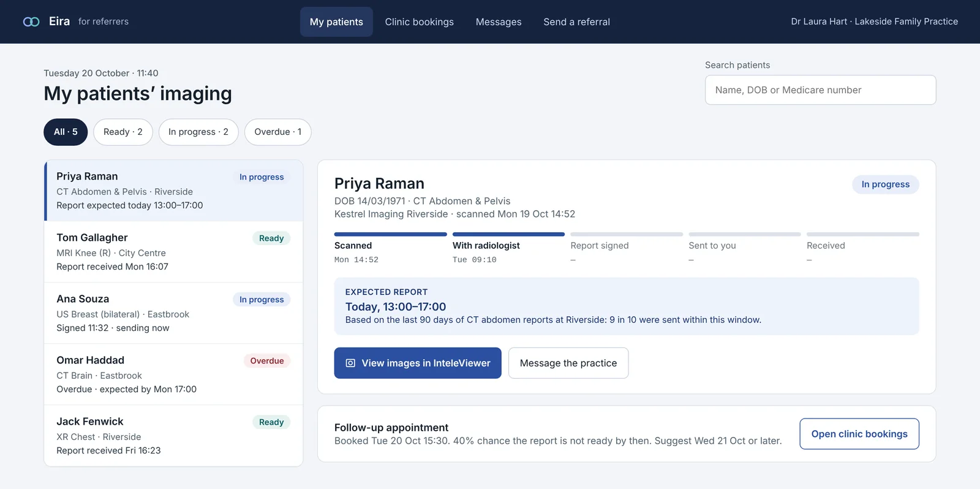Focus the Search patients input field
The width and height of the screenshot is (980, 489).
pos(820,90)
